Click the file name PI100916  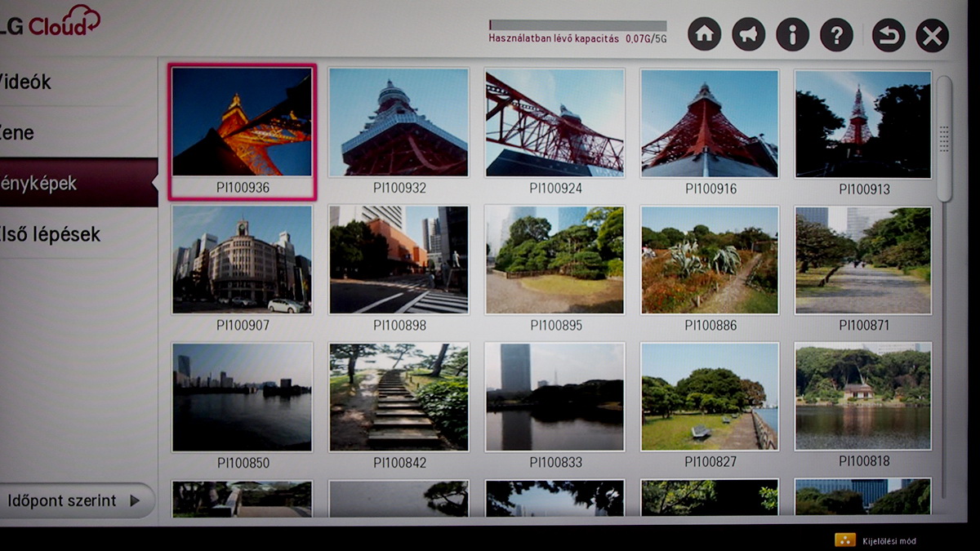click(710, 189)
